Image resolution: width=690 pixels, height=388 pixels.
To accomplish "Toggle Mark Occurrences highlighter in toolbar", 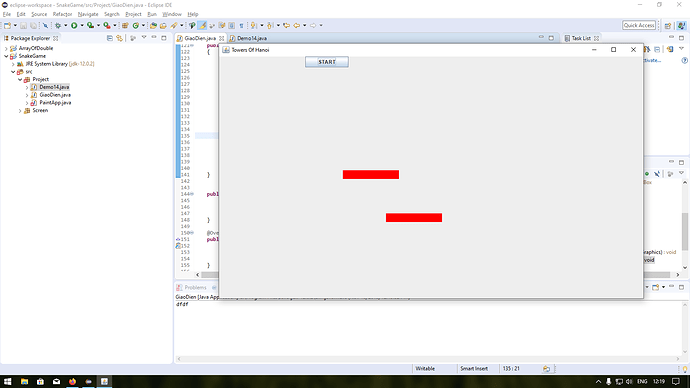I will point(202,26).
